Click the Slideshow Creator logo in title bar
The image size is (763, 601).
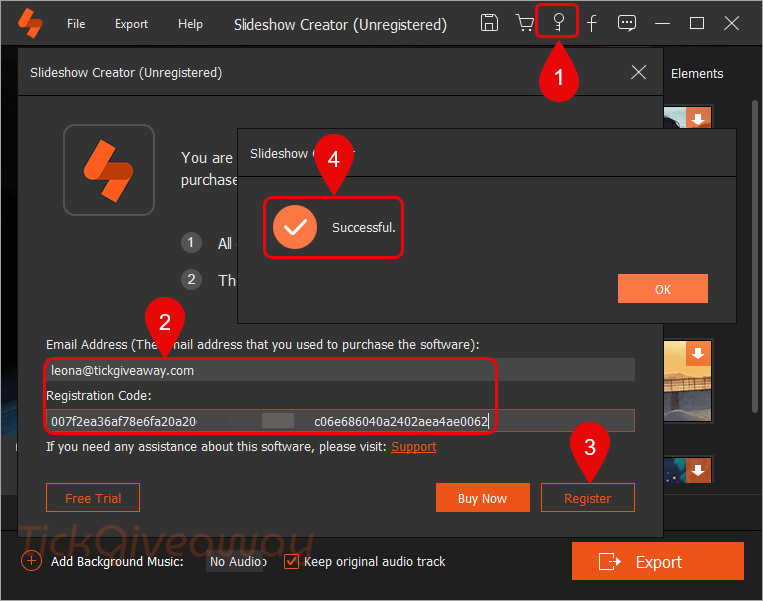click(30, 23)
